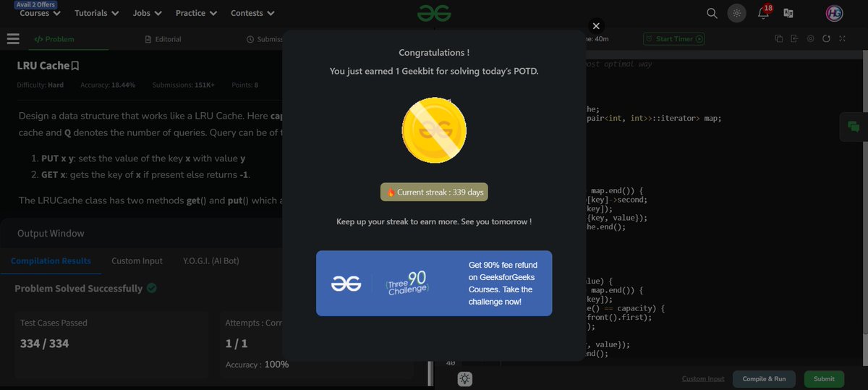Image resolution: width=868 pixels, height=390 pixels.
Task: Open the chat support floating icon
Action: 854,127
